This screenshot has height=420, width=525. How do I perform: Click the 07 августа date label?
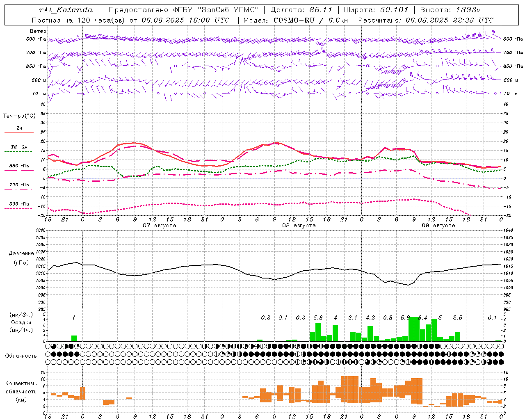click(160, 226)
